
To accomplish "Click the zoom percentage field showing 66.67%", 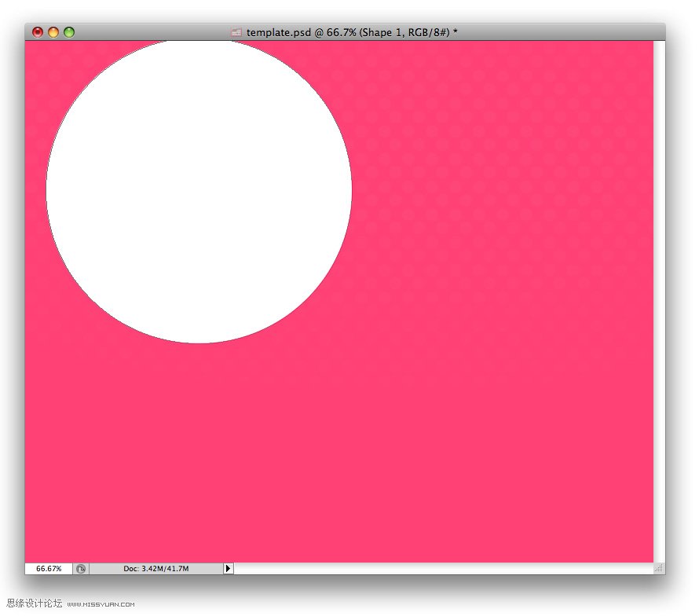I will click(49, 568).
